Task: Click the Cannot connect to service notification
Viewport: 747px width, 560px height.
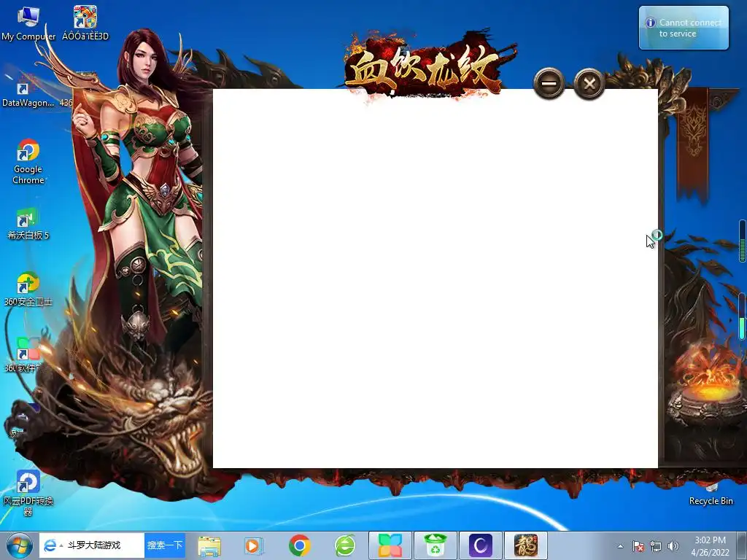Action: (x=684, y=28)
